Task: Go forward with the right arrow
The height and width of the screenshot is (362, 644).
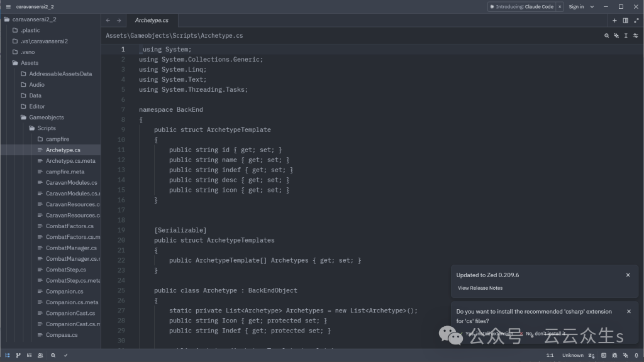Action: point(119,20)
